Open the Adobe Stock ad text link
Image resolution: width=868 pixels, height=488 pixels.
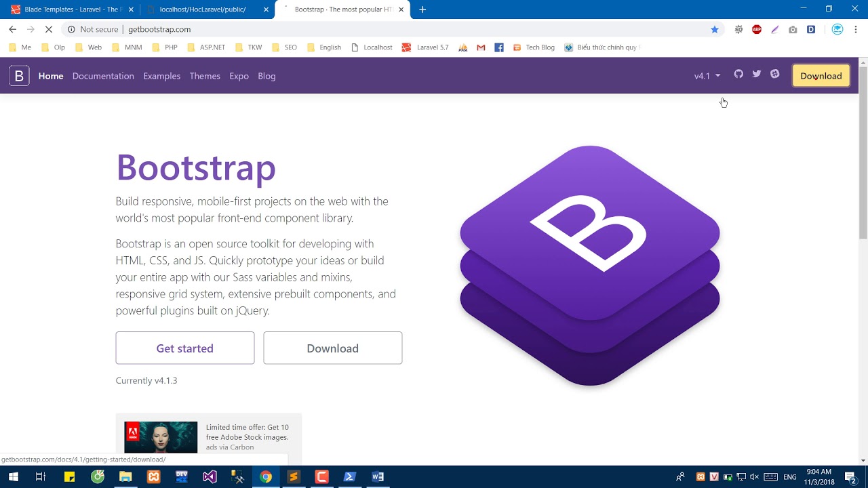(247, 432)
